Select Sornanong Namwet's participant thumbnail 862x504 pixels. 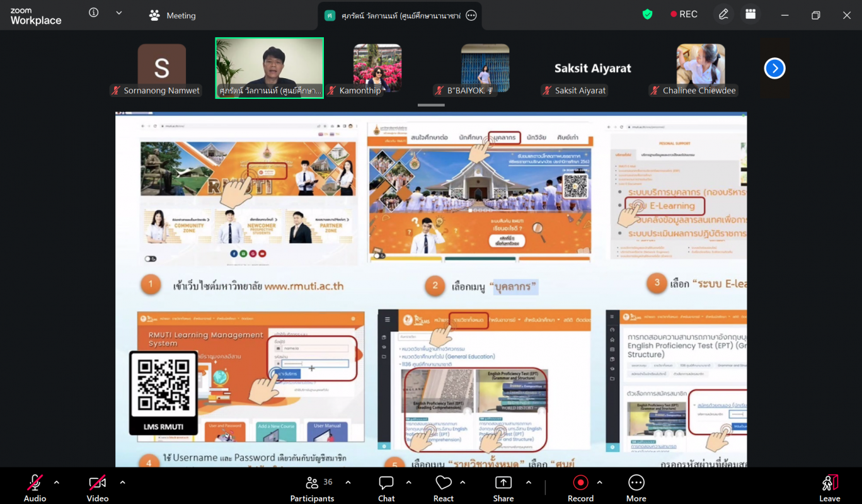click(162, 67)
